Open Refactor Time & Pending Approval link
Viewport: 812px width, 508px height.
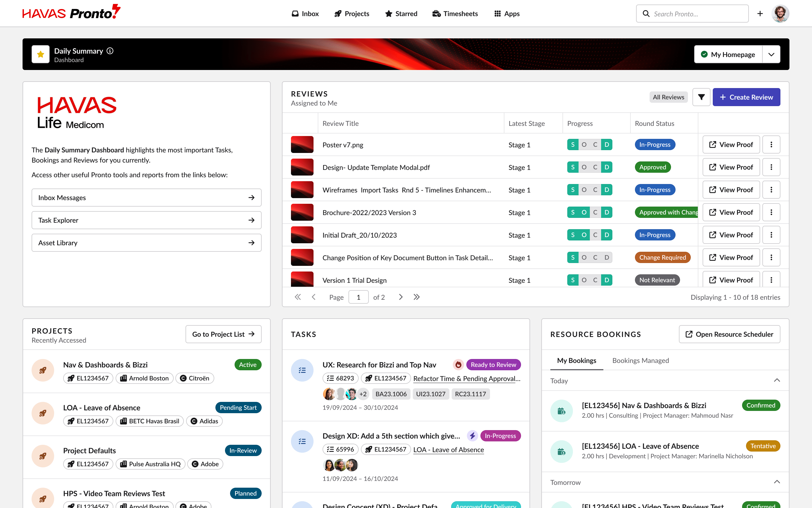point(467,378)
